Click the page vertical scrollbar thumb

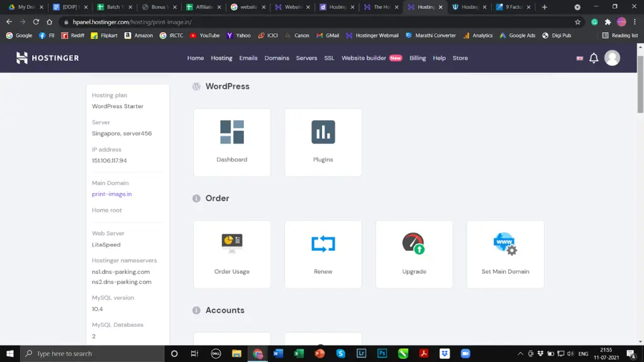tap(640, 84)
